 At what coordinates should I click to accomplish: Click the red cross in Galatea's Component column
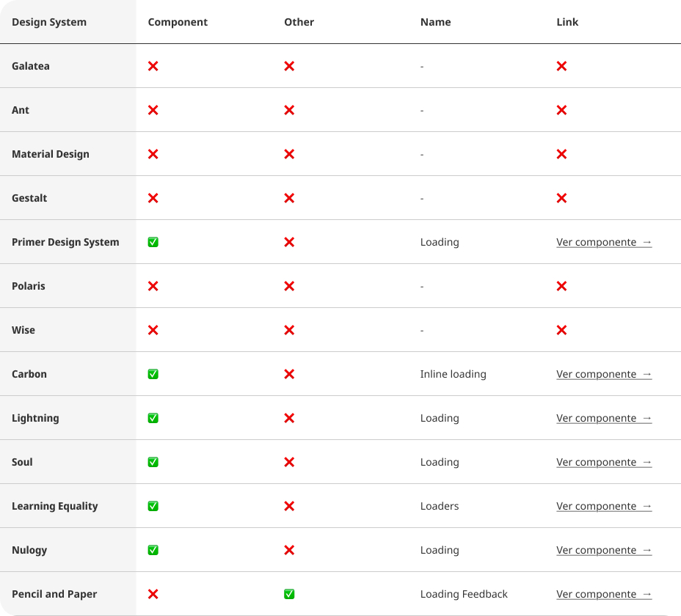[153, 66]
